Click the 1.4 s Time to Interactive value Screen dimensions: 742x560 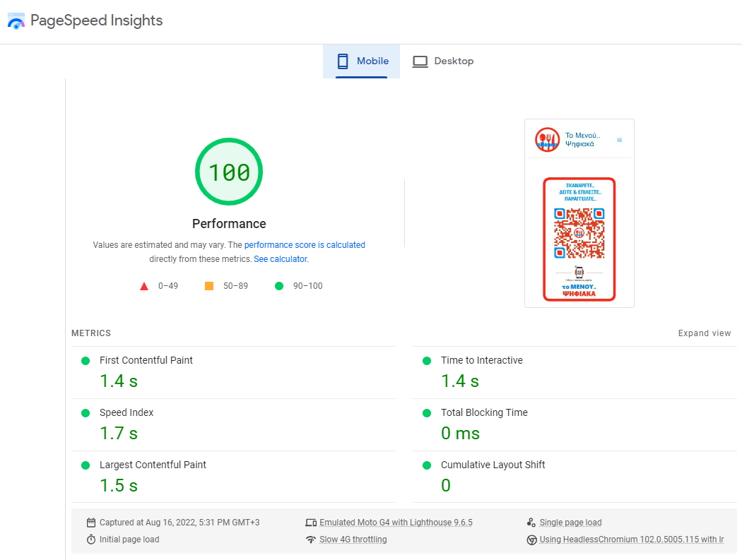tap(460, 381)
